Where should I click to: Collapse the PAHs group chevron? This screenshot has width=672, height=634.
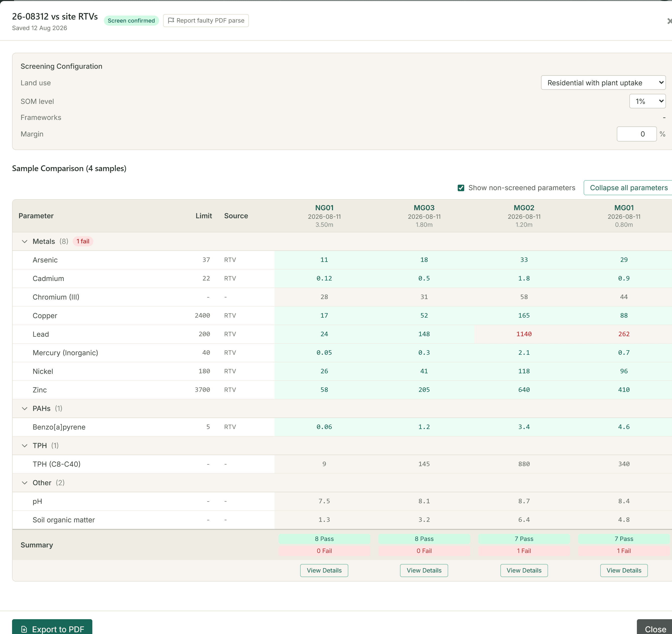point(24,408)
